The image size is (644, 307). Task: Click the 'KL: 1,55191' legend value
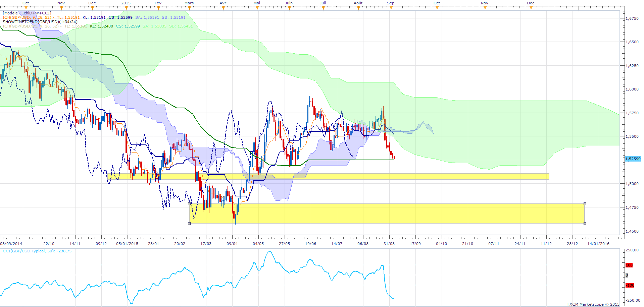(x=94, y=17)
